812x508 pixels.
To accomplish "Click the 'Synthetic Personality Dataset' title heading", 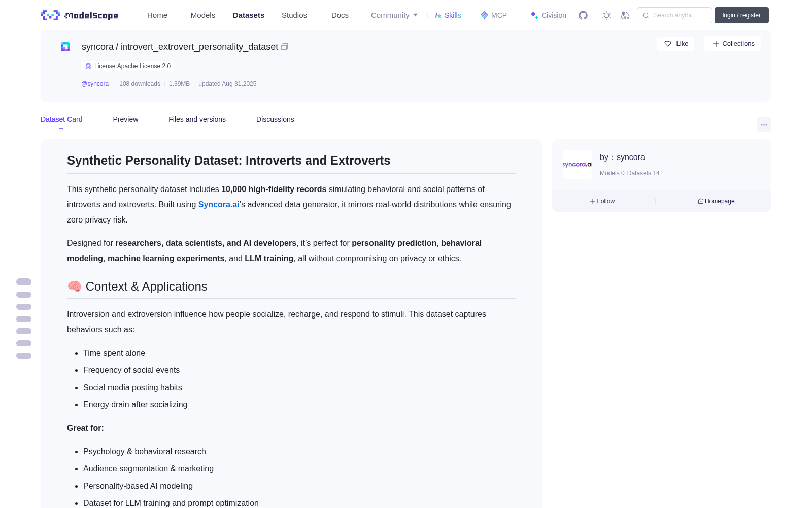I will pos(229,161).
